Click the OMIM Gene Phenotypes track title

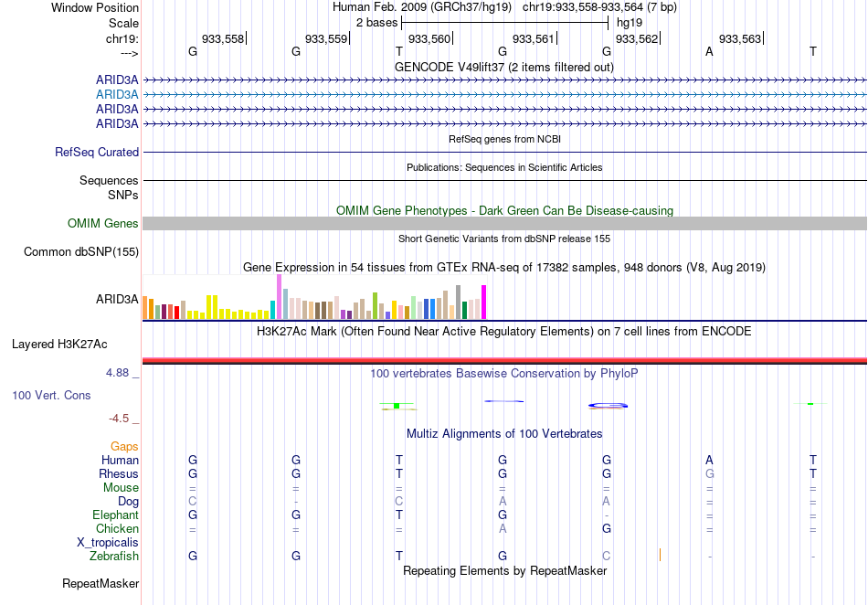(x=504, y=211)
